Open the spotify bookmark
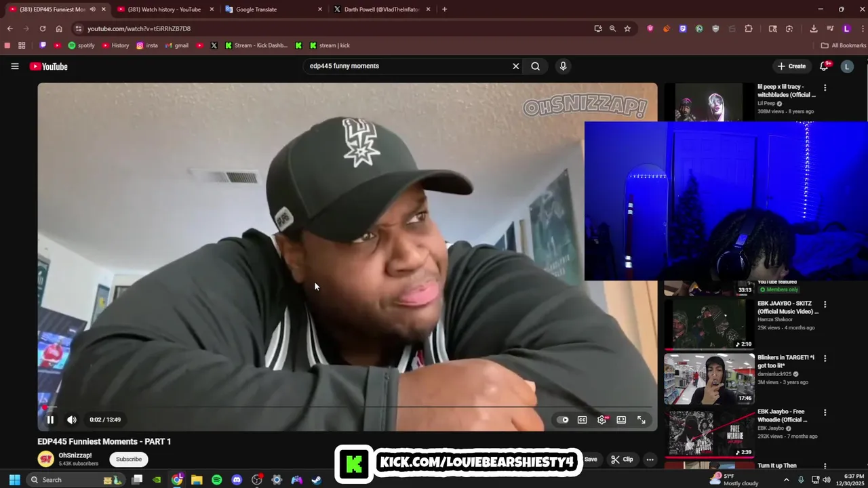Screen dimensions: 868x488 (x=81, y=45)
